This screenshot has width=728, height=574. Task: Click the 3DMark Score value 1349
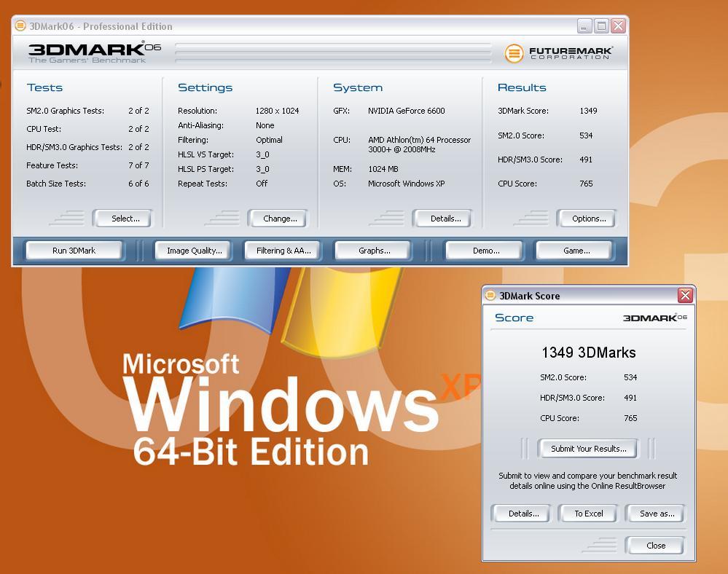tap(588, 111)
